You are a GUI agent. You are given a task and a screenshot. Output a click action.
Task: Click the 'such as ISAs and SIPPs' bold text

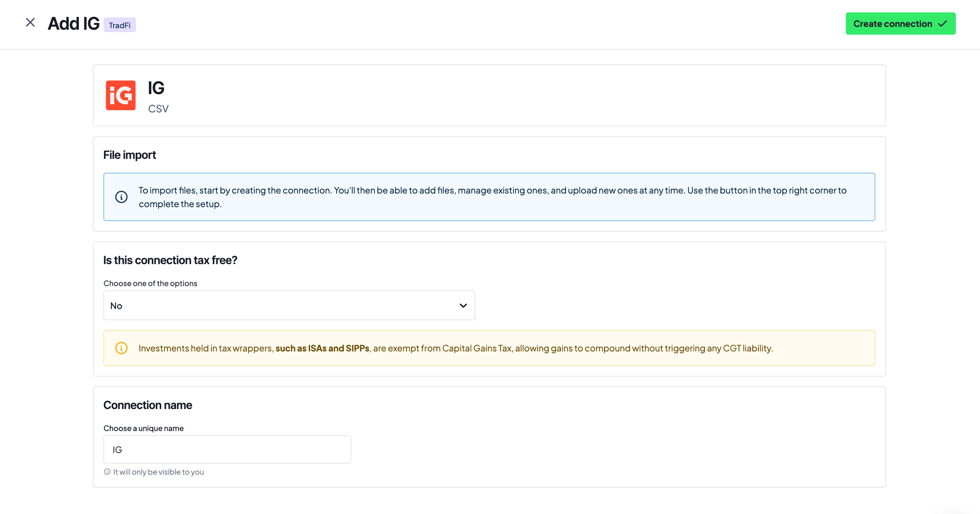point(323,349)
